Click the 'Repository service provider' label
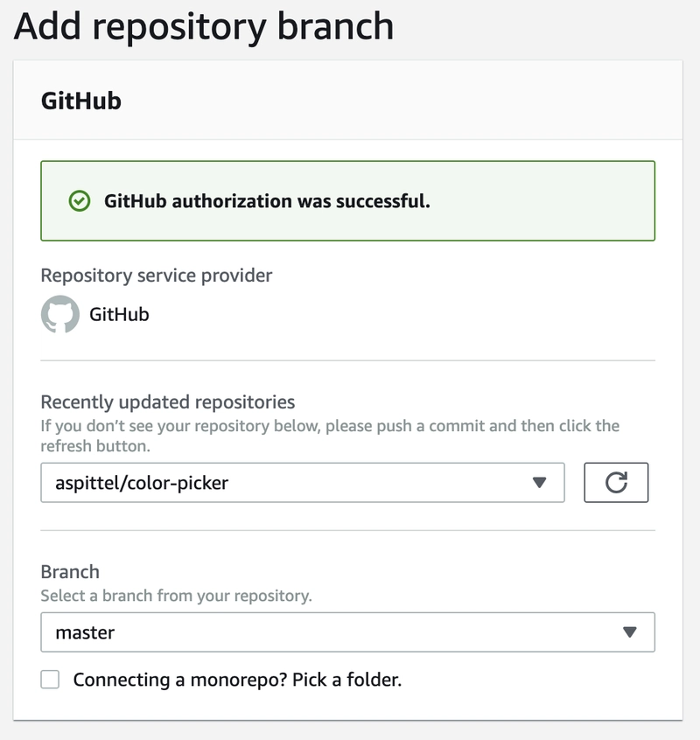 pyautogui.click(x=157, y=276)
